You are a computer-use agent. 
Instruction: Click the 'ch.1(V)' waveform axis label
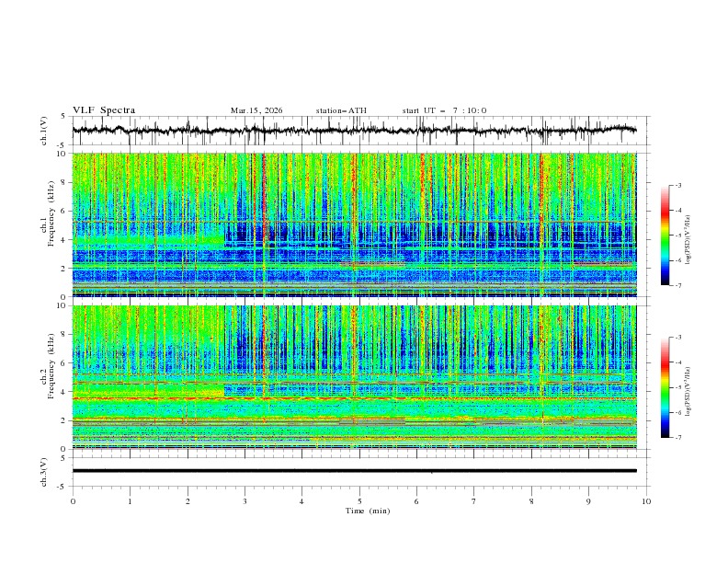[x=44, y=131]
